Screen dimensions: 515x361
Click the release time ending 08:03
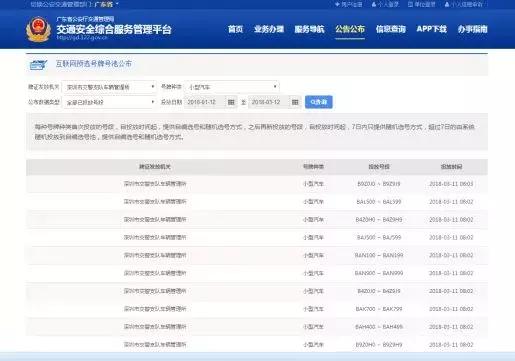[451, 184]
